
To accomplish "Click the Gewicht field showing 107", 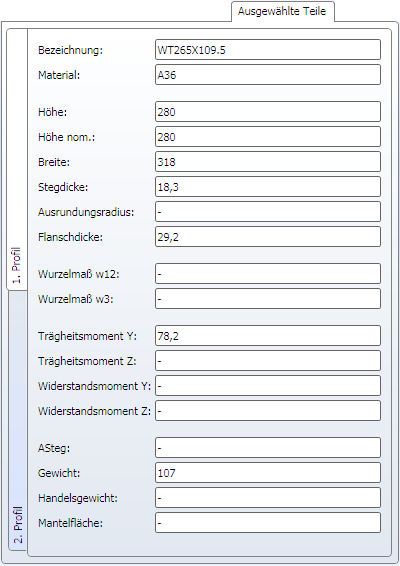I will pos(268,473).
